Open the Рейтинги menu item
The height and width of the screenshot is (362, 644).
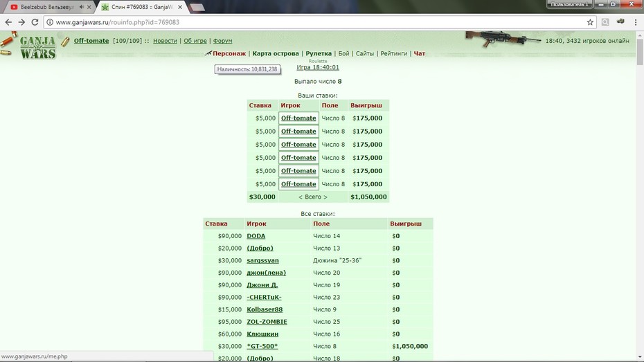tap(394, 53)
